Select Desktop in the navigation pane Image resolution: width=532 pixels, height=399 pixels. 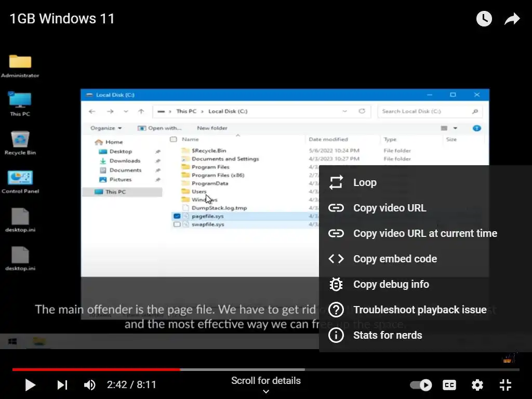tap(115, 151)
